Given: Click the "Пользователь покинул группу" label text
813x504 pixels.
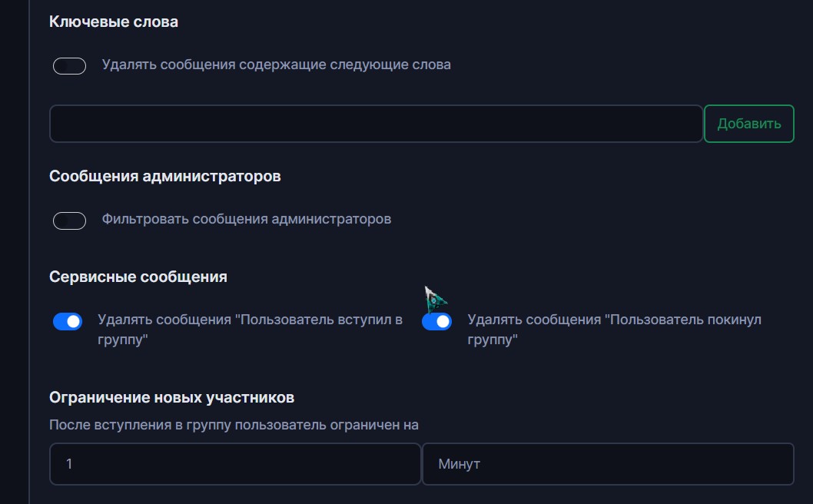Looking at the screenshot, I should point(615,330).
